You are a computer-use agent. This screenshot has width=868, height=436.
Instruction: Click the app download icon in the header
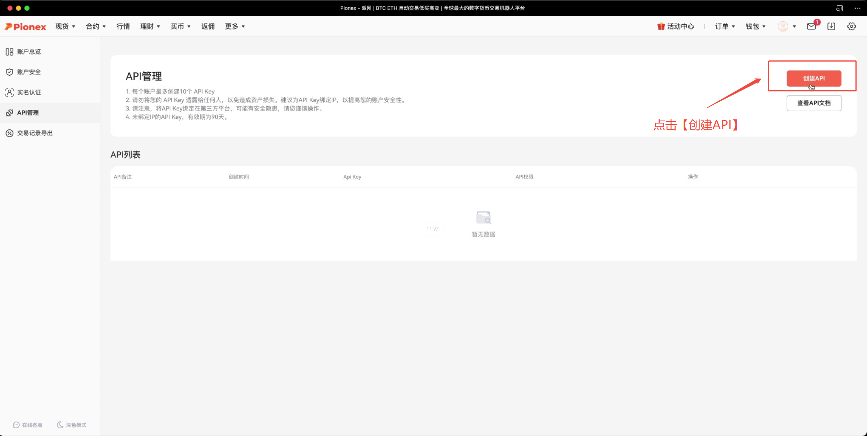pyautogui.click(x=831, y=26)
